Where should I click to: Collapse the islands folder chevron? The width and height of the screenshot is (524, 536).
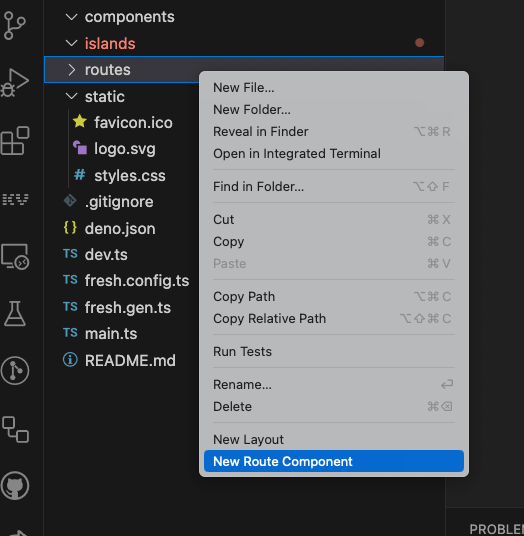point(71,43)
